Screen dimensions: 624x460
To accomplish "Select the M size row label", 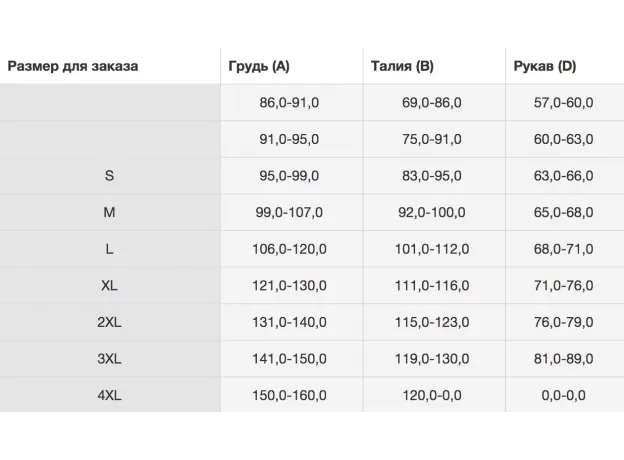I will point(109,212).
